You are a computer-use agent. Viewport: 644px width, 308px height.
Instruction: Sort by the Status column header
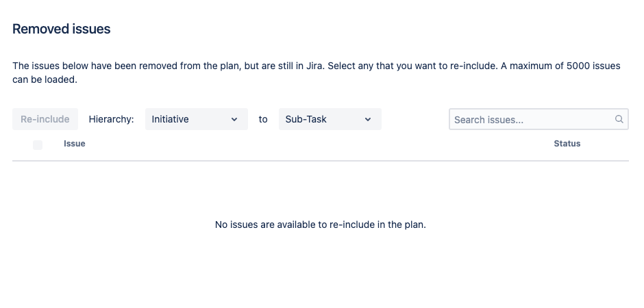coord(567,144)
